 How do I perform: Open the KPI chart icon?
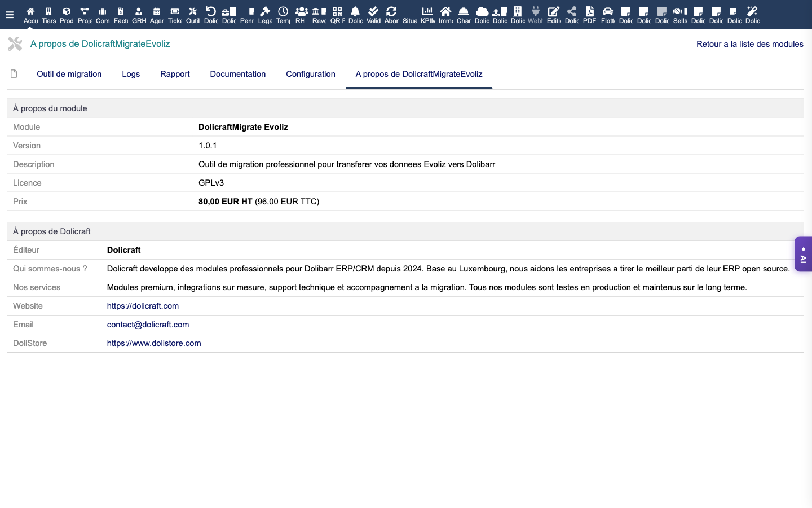tap(427, 11)
